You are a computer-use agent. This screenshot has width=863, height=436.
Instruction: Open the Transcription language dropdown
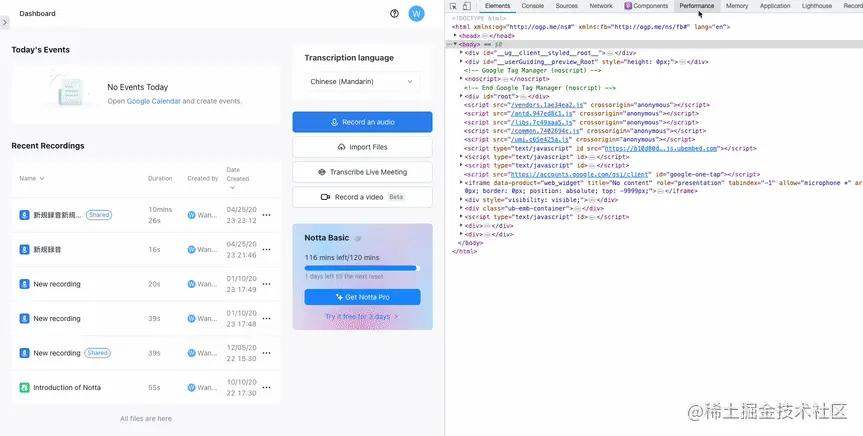[x=362, y=81]
